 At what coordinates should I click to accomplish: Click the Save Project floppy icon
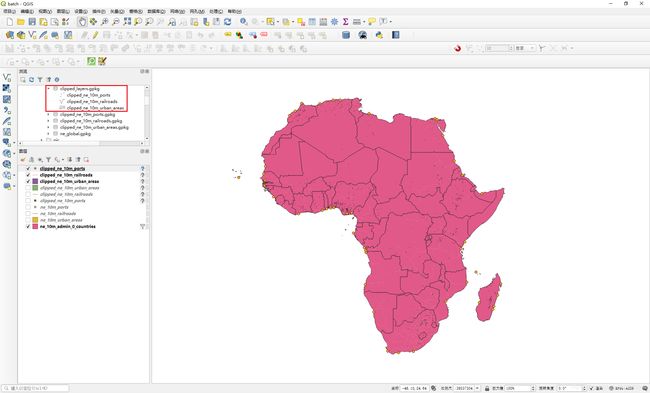click(x=32, y=22)
